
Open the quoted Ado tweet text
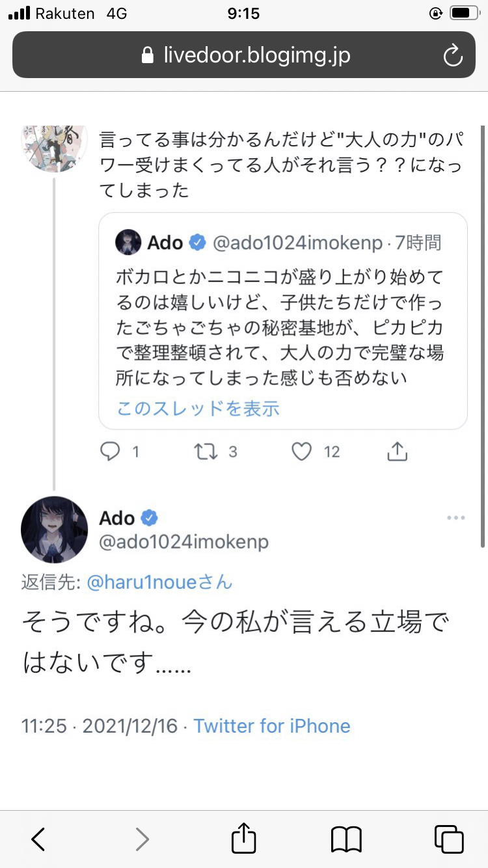280,325
